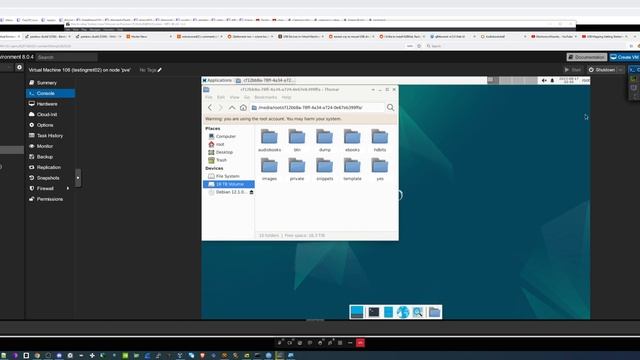The height and width of the screenshot is (360, 640).
Task: Select Computer in Thunar Places
Action: pos(229,136)
